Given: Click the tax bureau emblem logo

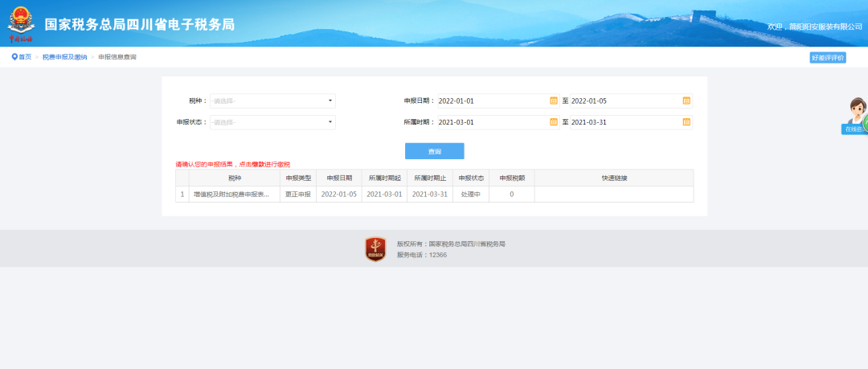Looking at the screenshot, I should point(21,24).
